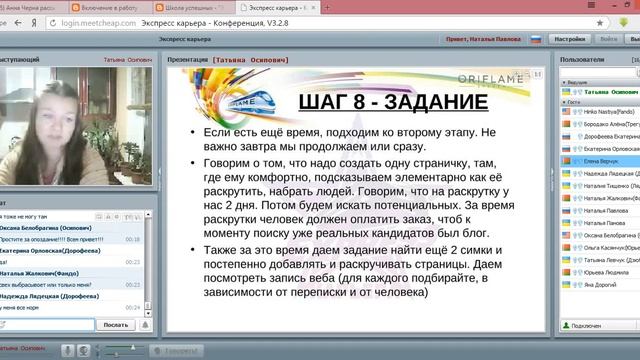This screenshot has height=360, width=640.
Task: Select user Оксана Белобрагина in list
Action: 600,235
